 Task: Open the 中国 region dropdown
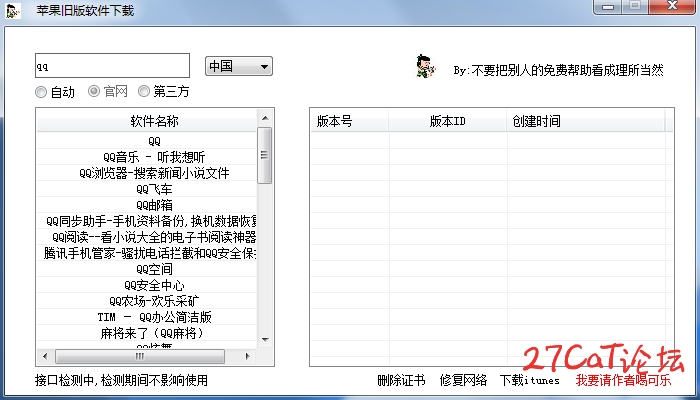coord(238,66)
